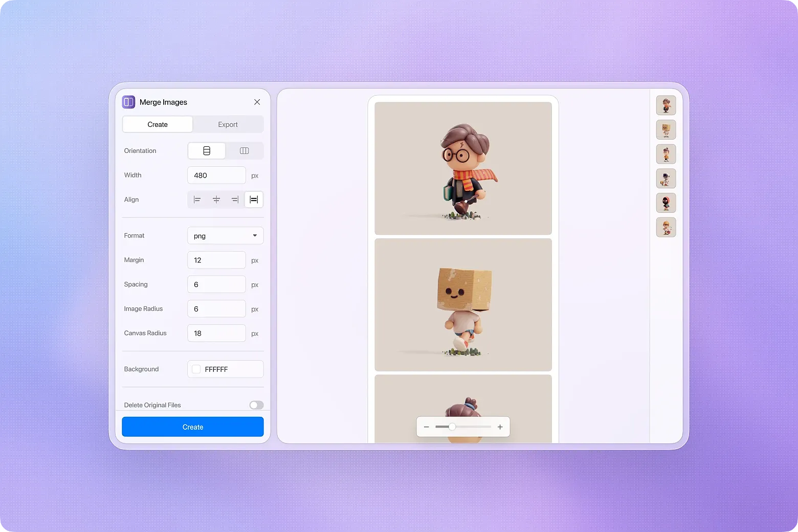Set image alignment to center
This screenshot has width=798, height=532.
click(x=216, y=199)
